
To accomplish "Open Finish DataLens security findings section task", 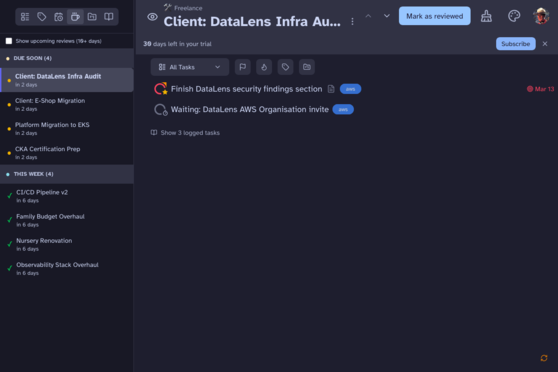I will pyautogui.click(x=246, y=89).
